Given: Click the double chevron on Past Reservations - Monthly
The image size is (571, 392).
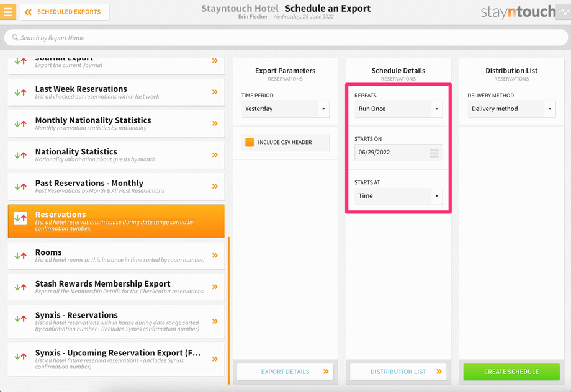Looking at the screenshot, I should pos(215,186).
